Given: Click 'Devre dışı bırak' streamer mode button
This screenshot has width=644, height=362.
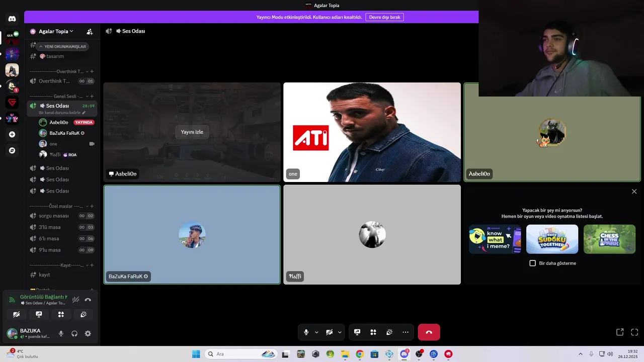Looking at the screenshot, I should click(384, 17).
